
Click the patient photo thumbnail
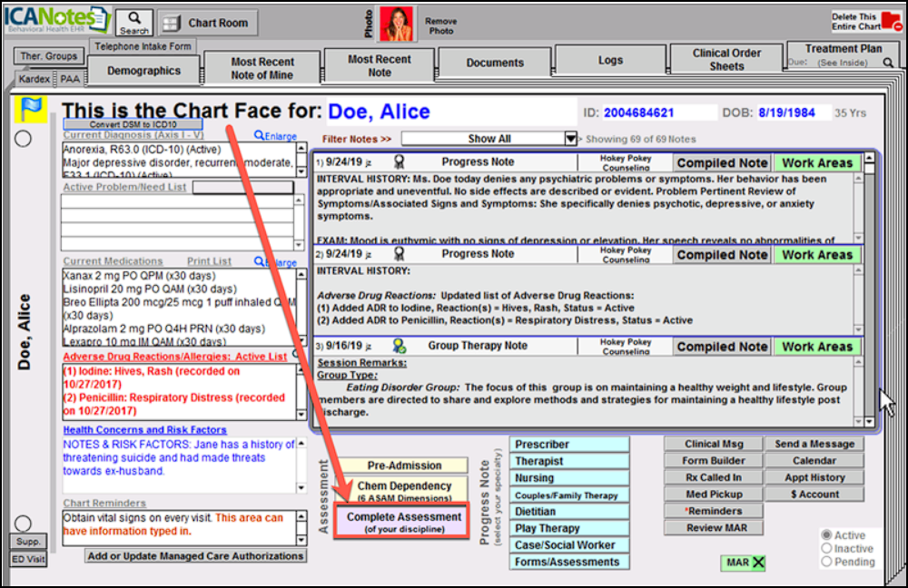[396, 24]
